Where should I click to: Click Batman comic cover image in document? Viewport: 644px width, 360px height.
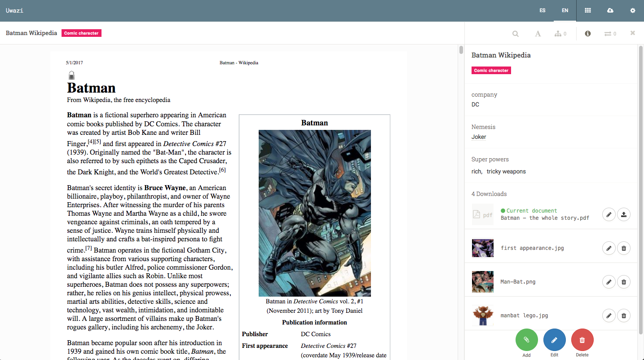(315, 213)
